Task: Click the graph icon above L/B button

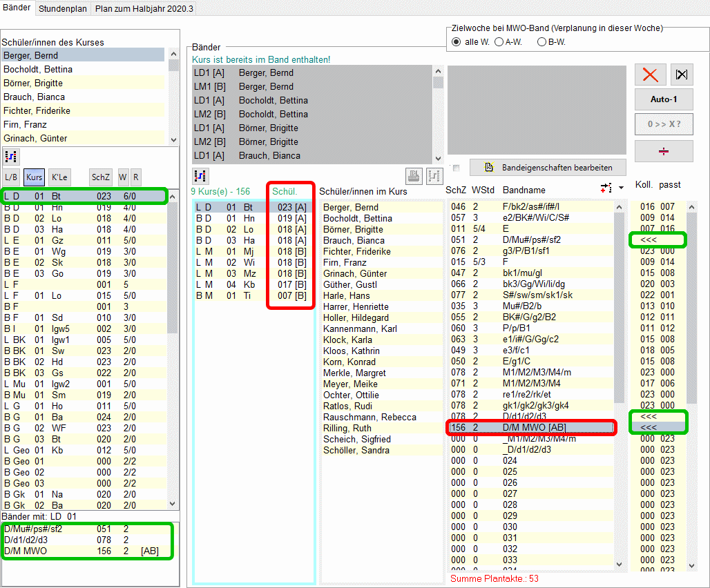Action: [x=11, y=156]
